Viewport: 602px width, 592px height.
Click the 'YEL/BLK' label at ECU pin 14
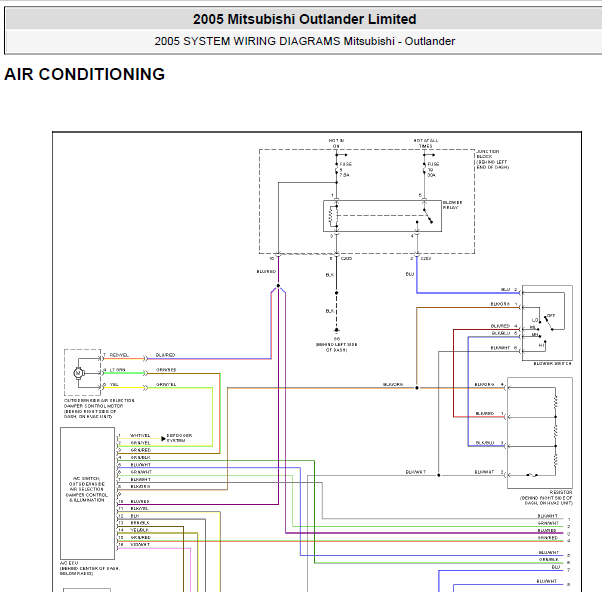click(139, 530)
